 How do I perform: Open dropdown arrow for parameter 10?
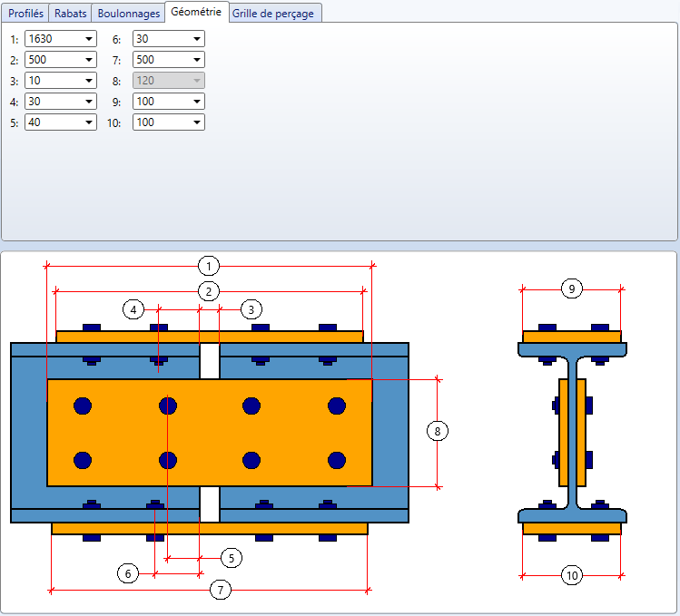[197, 122]
